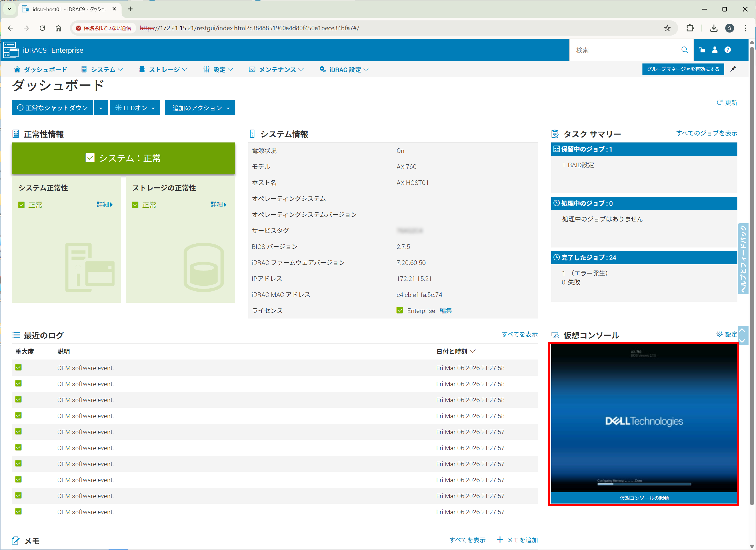Click the すべてのジョブを表示 link

click(x=706, y=133)
